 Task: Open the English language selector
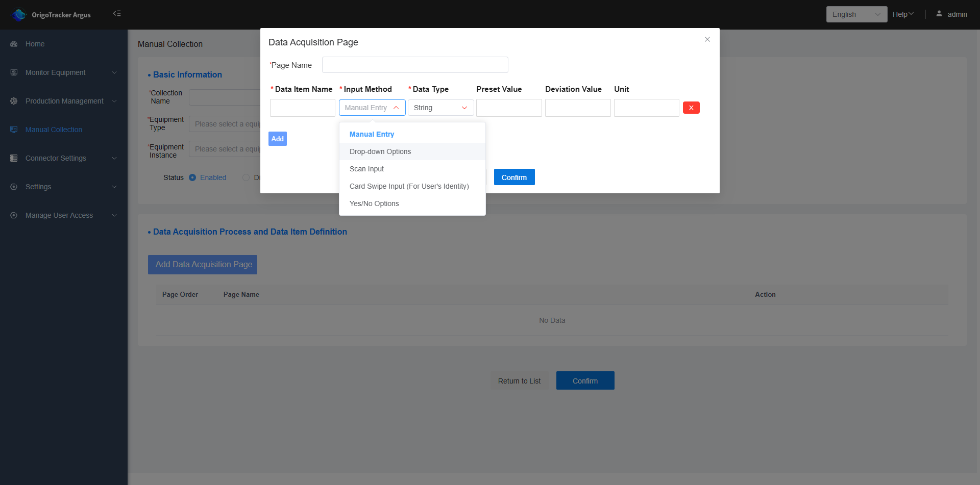856,14
